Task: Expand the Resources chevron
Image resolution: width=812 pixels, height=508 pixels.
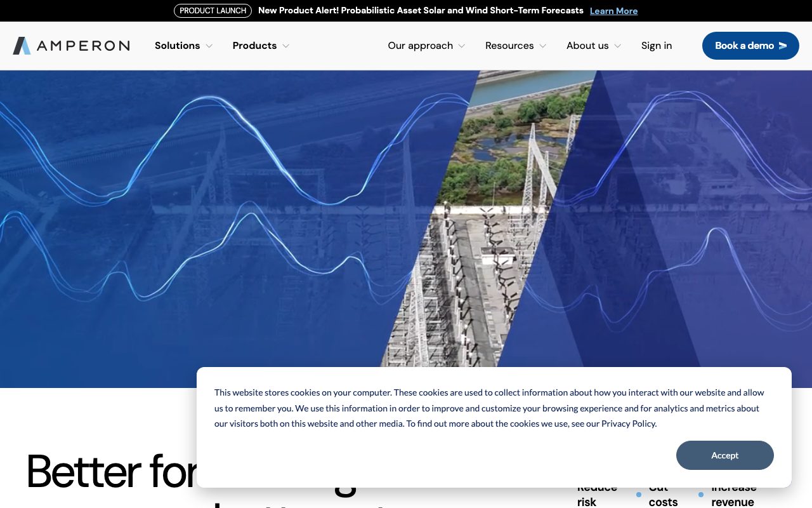Action: (542, 46)
